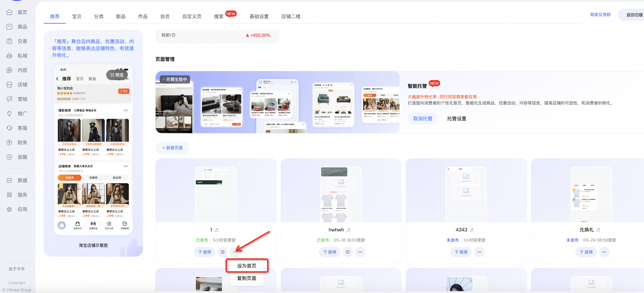Image resolution: width=644 pixels, height=293 pixels.
Task: Click 取消托管 button
Action: [x=422, y=119]
